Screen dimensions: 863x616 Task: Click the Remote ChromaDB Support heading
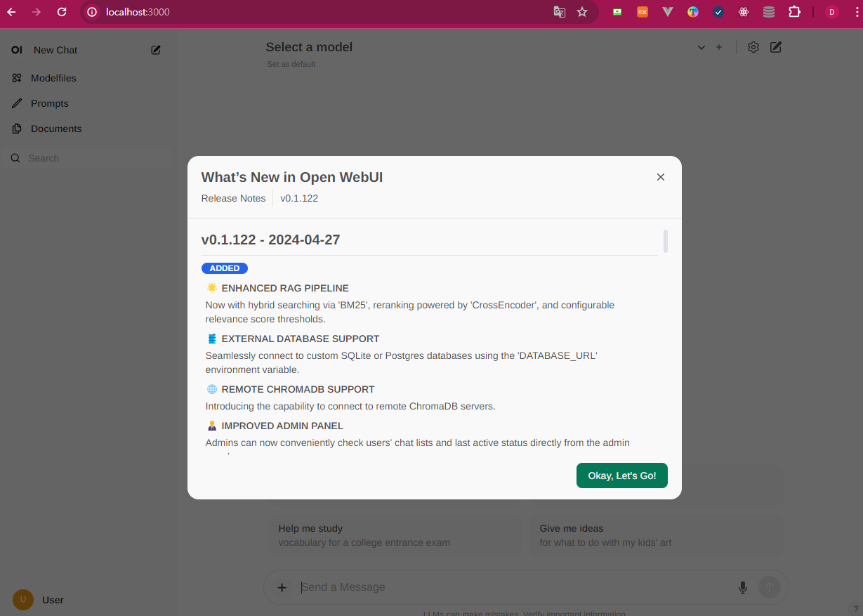coord(298,389)
